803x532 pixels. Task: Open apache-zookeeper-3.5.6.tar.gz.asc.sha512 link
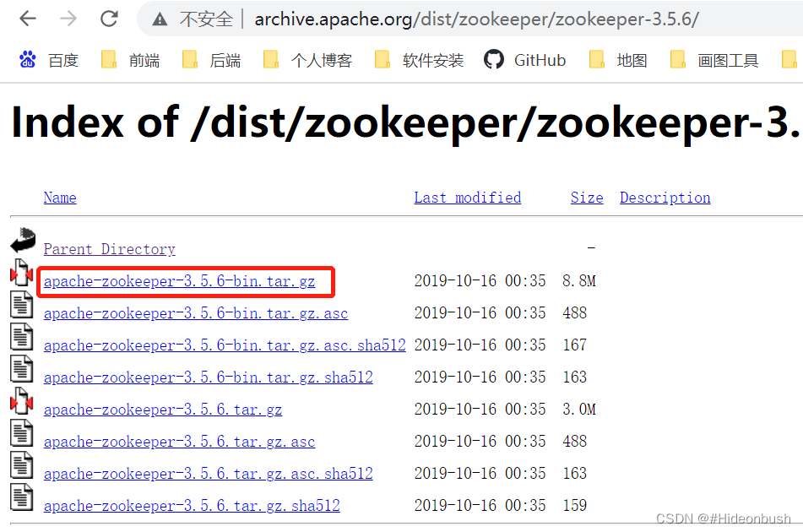(209, 474)
